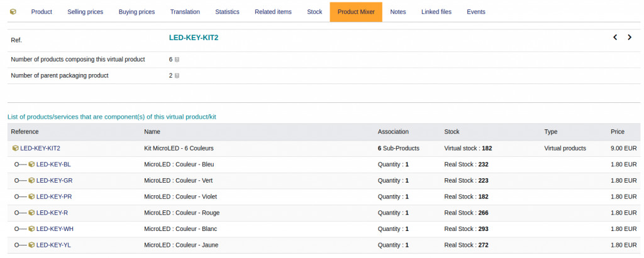Click 'MicroLED : Couleur - Jaune' cell
Screen dimensions: 644x258
(x=181, y=245)
